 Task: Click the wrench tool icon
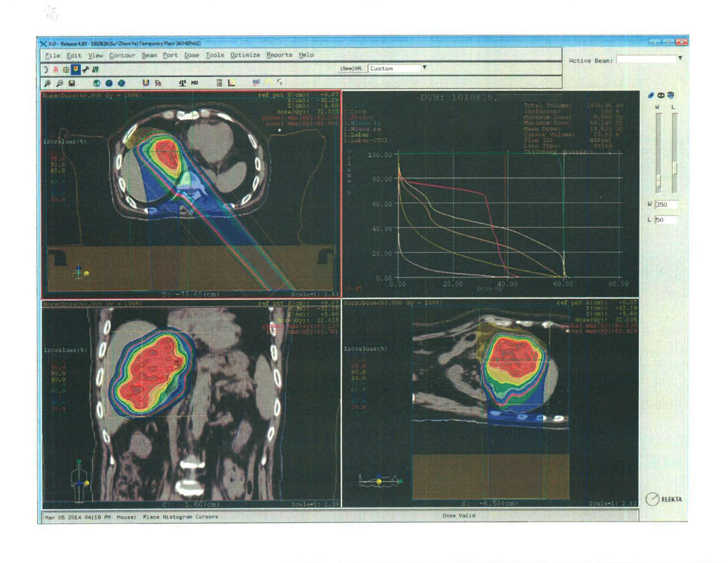(85, 69)
